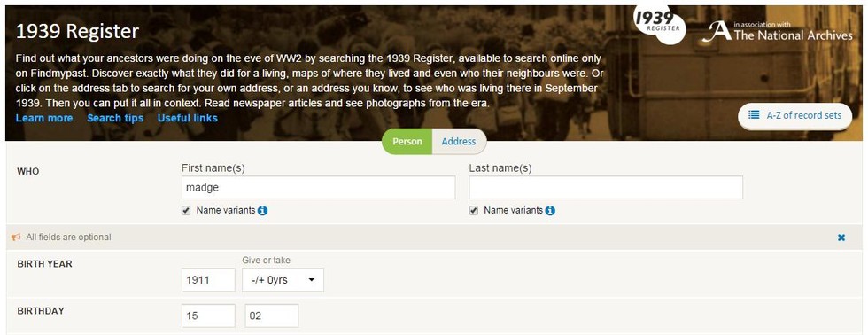Select the Person tab
This screenshot has width=868, height=335.
[x=407, y=141]
